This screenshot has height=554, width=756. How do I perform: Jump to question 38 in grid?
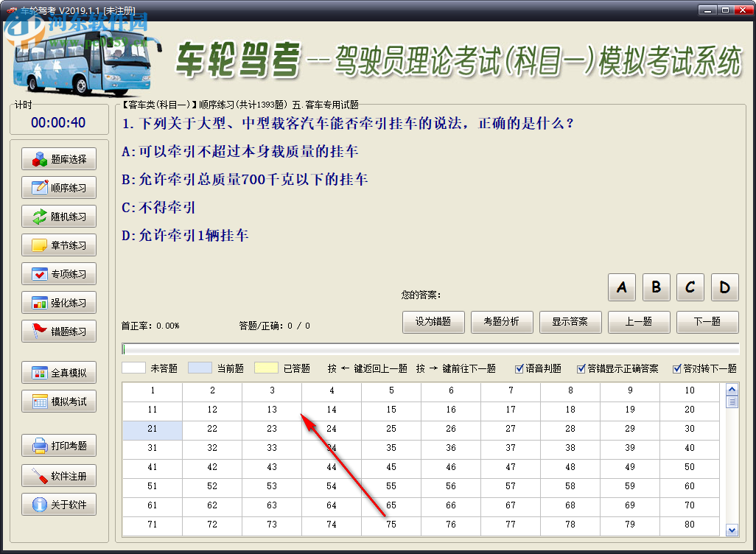click(x=570, y=449)
